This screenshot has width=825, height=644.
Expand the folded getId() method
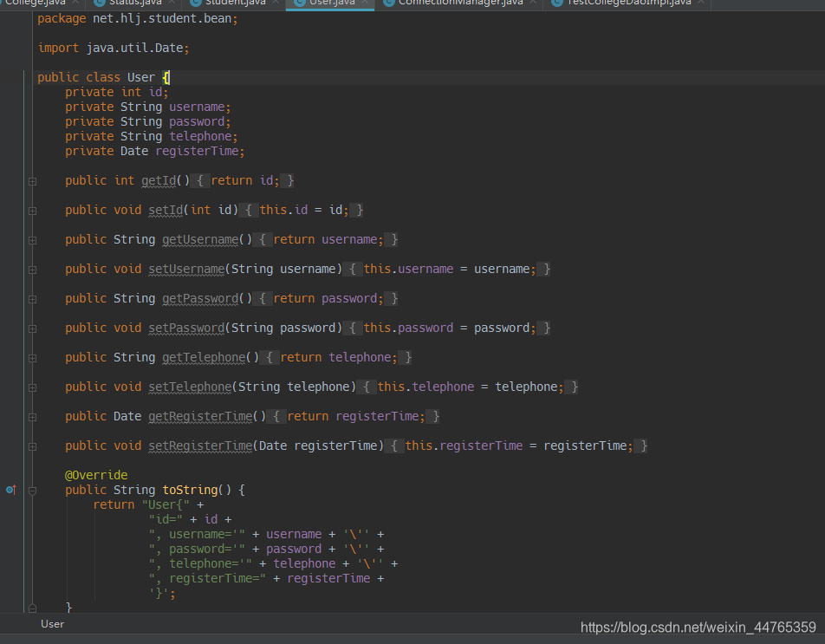[32, 181]
